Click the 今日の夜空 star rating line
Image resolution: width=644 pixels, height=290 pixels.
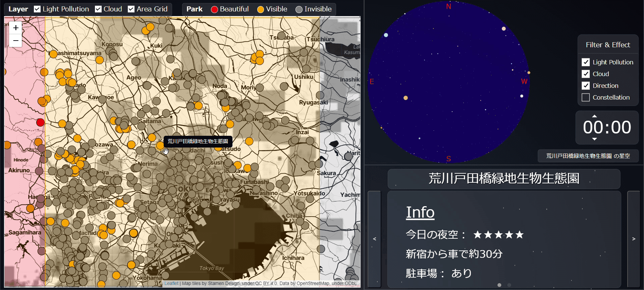[465, 234]
